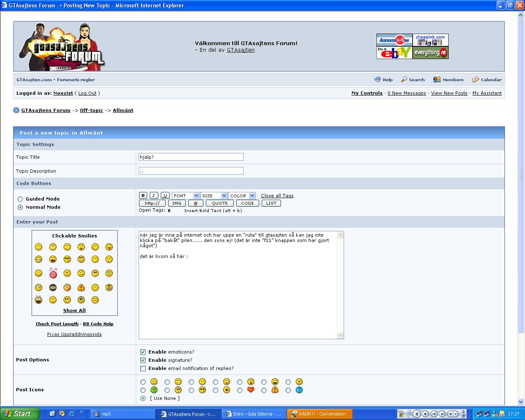
Task: Click the CODE code button
Action: pyautogui.click(x=247, y=203)
